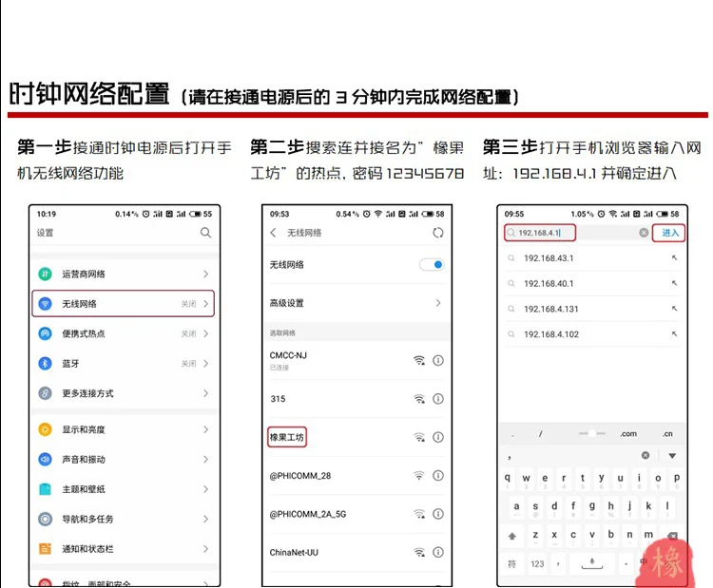This screenshot has width=713, height=588.
Task: Go back from the 无线网络 screen
Action: (273, 233)
